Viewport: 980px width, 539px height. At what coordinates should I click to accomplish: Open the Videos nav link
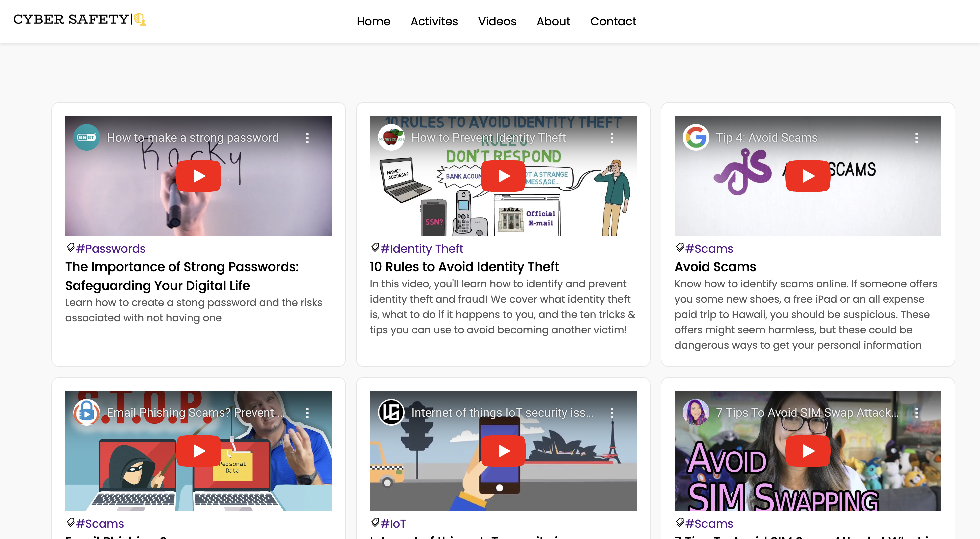click(497, 21)
